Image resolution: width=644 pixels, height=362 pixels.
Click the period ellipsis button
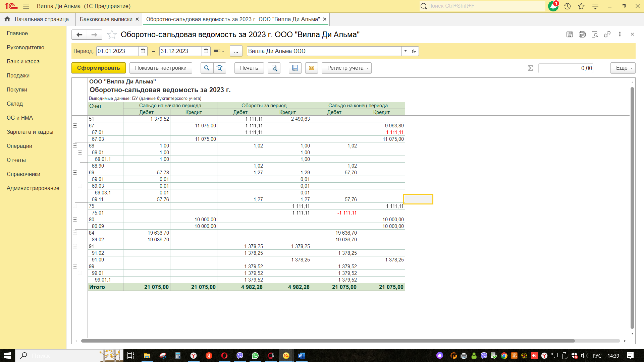pos(236,51)
